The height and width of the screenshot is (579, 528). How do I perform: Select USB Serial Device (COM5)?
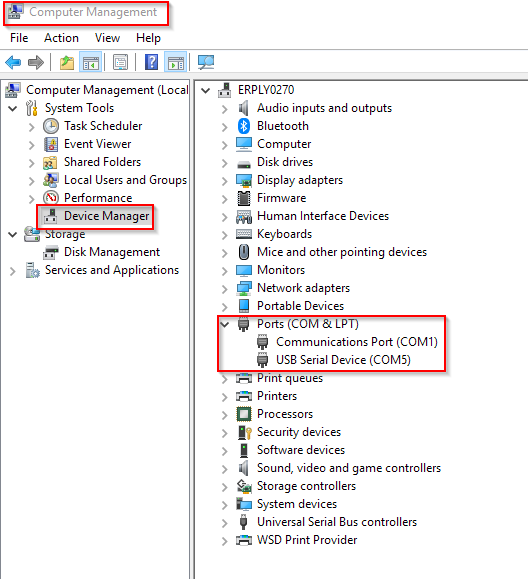(x=343, y=360)
